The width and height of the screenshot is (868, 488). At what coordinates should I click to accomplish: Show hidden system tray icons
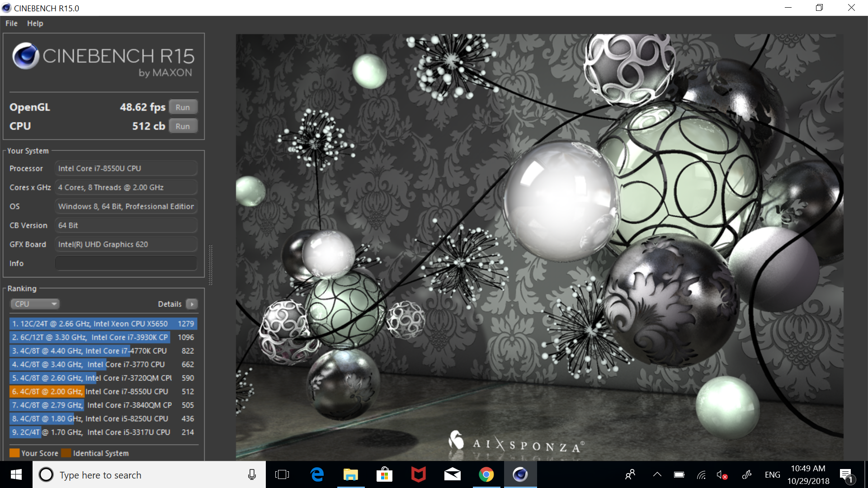click(657, 474)
